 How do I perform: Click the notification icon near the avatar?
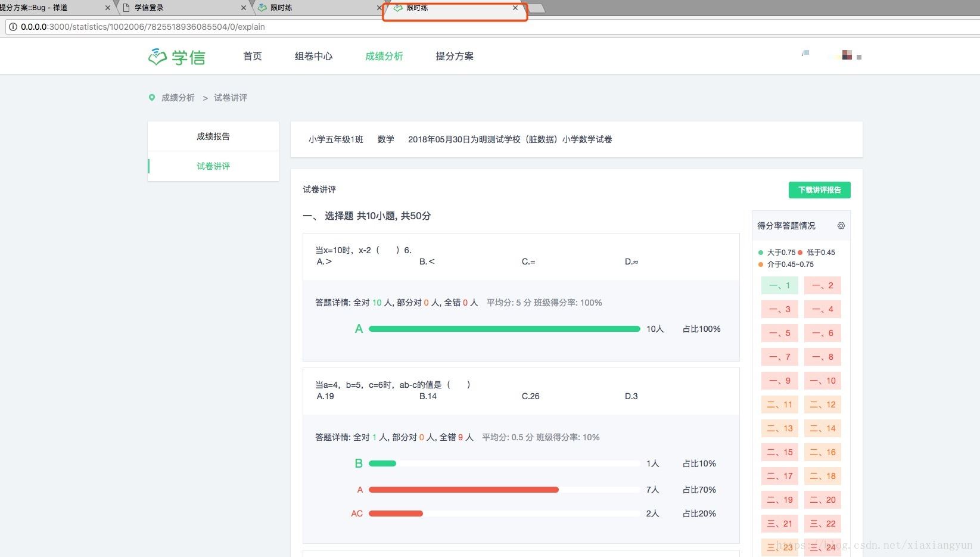(805, 53)
